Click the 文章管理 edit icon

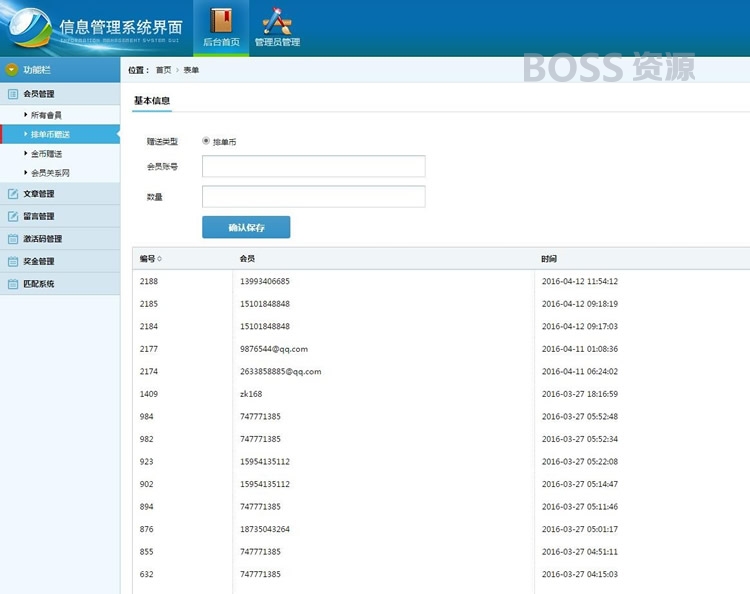click(13, 194)
